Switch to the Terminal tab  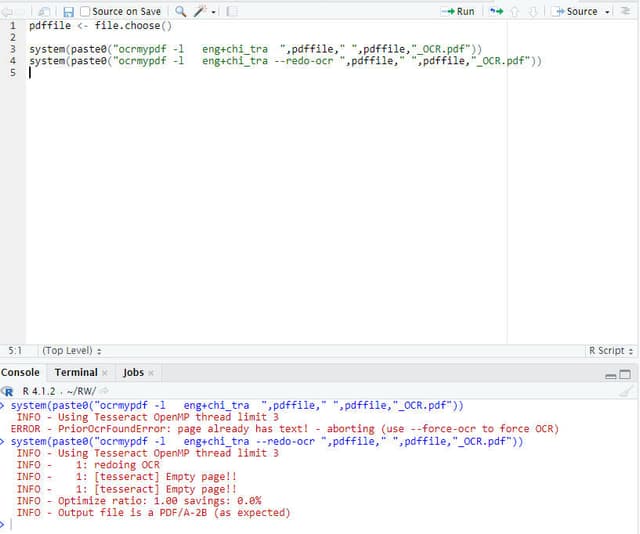[x=76, y=372]
